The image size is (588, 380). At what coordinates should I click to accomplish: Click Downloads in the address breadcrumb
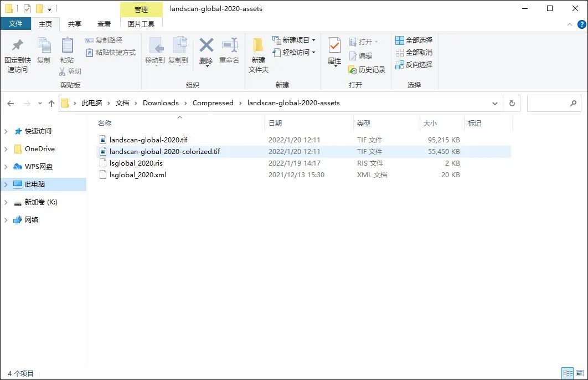coord(161,103)
